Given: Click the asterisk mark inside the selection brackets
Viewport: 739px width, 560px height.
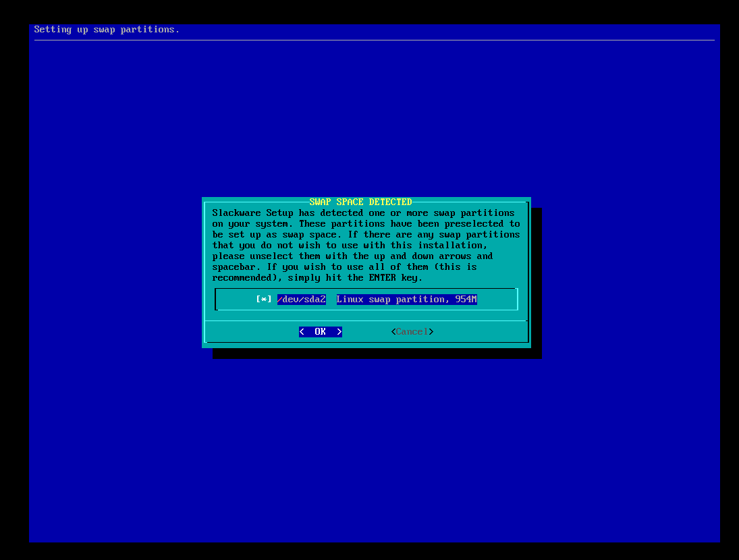Looking at the screenshot, I should click(x=264, y=299).
